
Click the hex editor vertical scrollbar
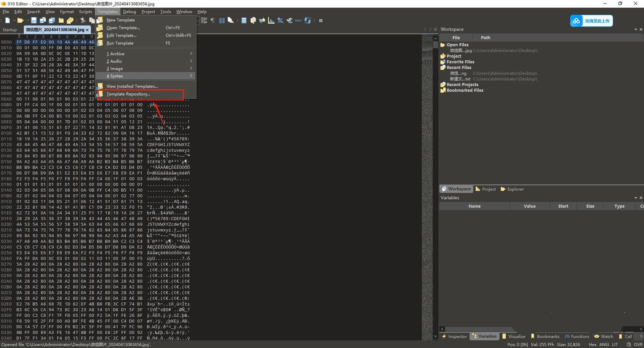point(436,188)
